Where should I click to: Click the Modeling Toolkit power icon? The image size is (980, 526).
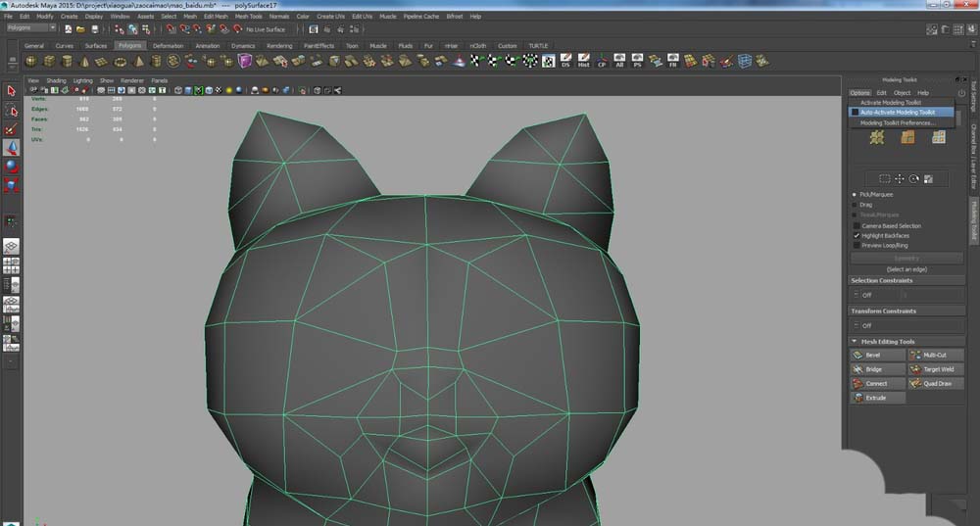pyautogui.click(x=961, y=93)
